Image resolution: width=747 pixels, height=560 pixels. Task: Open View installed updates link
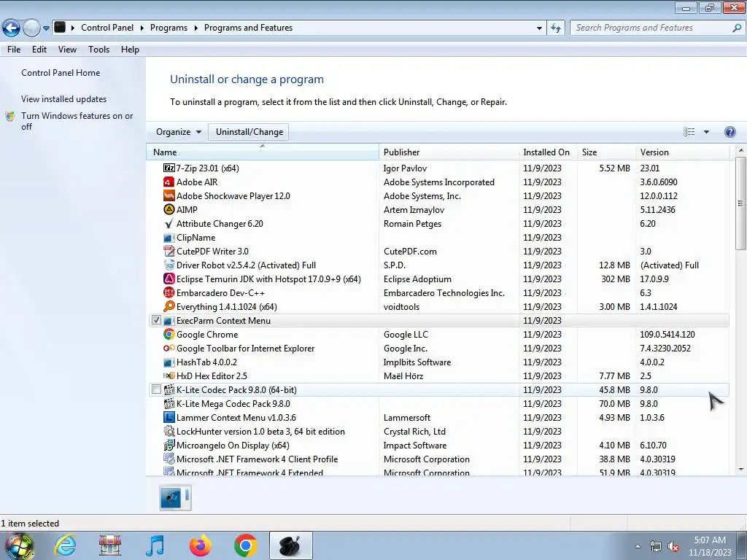pos(64,99)
